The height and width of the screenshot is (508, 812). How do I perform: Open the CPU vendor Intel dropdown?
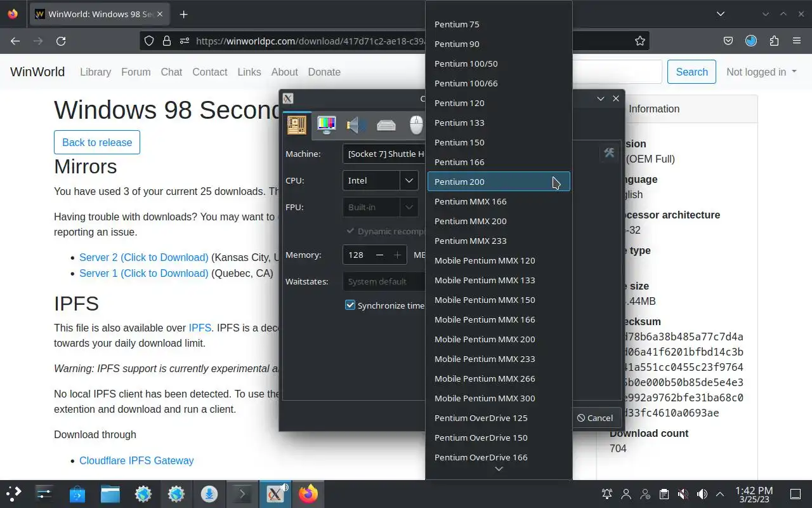[x=380, y=180]
